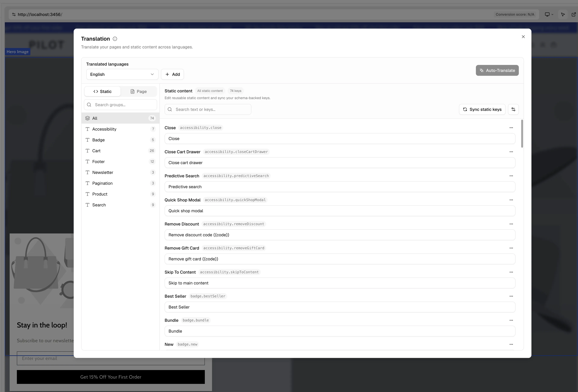Open the filter settings icon beside Sync static keys
This screenshot has height=392, width=578.
[x=513, y=109]
